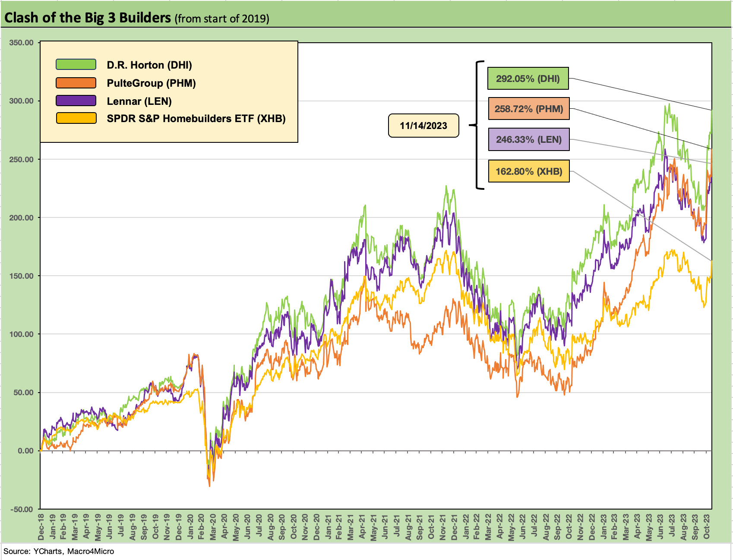Click the purple Lennar legend swatch

[x=76, y=101]
